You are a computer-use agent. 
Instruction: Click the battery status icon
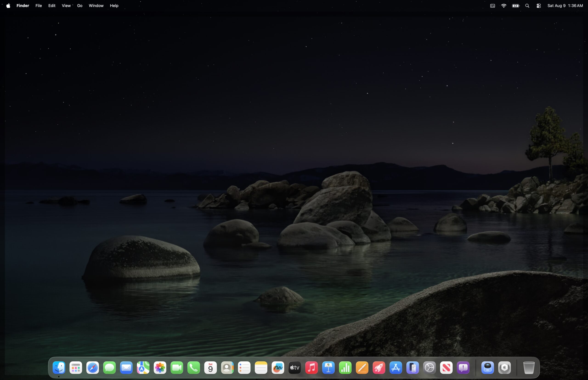pyautogui.click(x=516, y=6)
